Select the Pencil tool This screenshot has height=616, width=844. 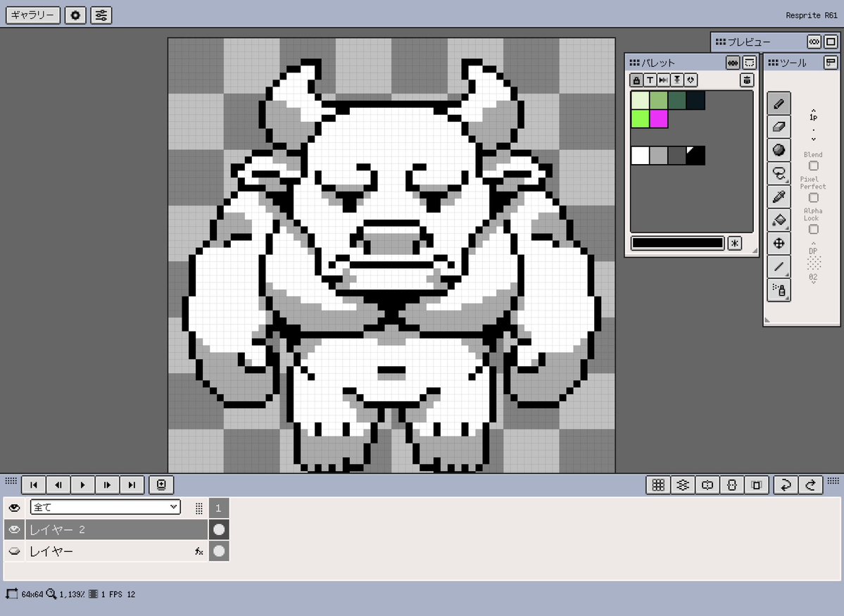pos(779,103)
